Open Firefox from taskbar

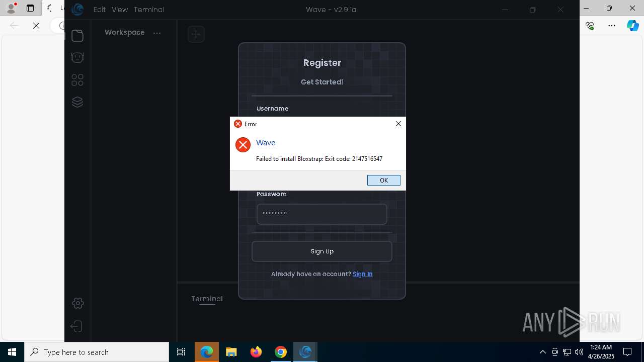256,352
